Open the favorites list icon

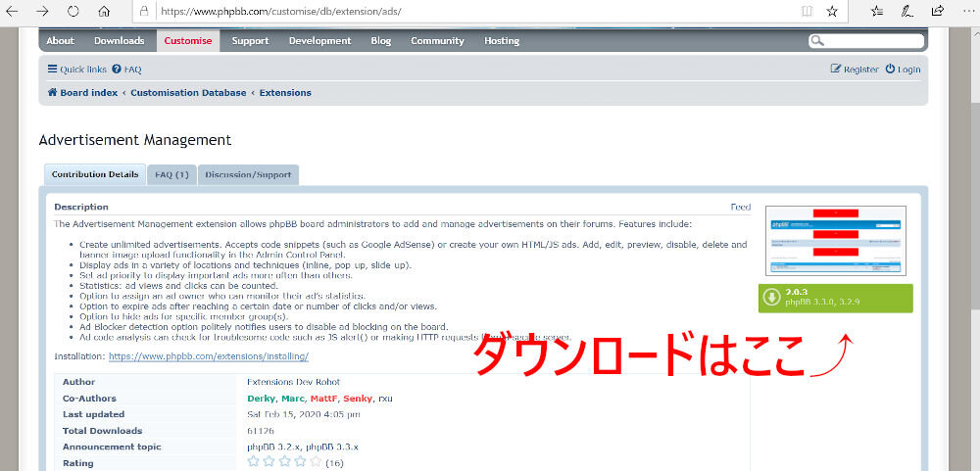tap(877, 11)
